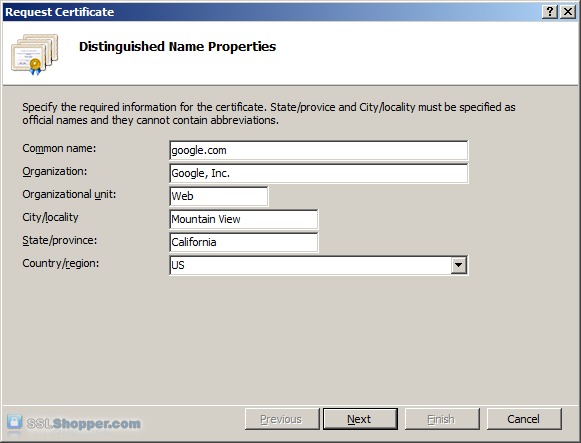Click the blue padlock icon
Image resolution: width=581 pixels, height=443 pixels.
click(x=14, y=422)
